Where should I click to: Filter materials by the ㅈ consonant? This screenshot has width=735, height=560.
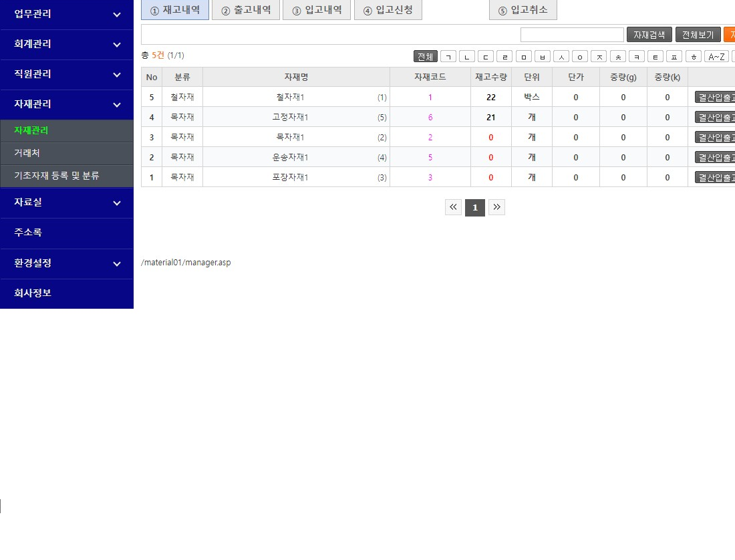(599, 57)
